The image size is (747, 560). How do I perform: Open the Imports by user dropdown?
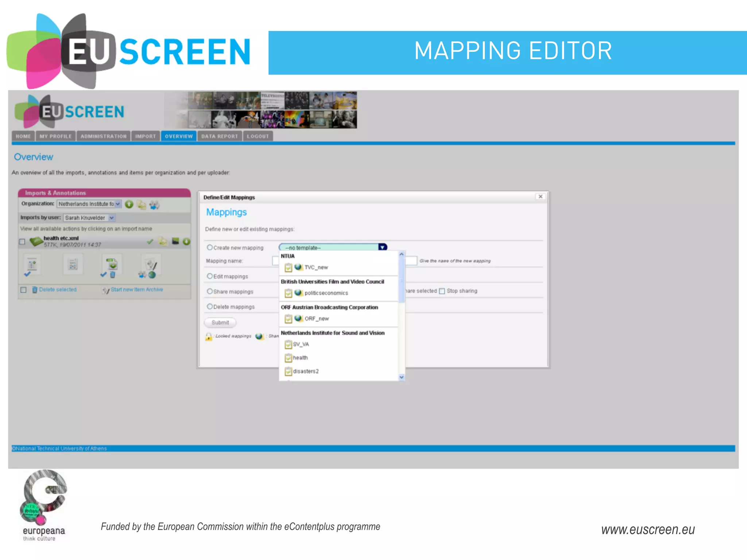pyautogui.click(x=89, y=218)
